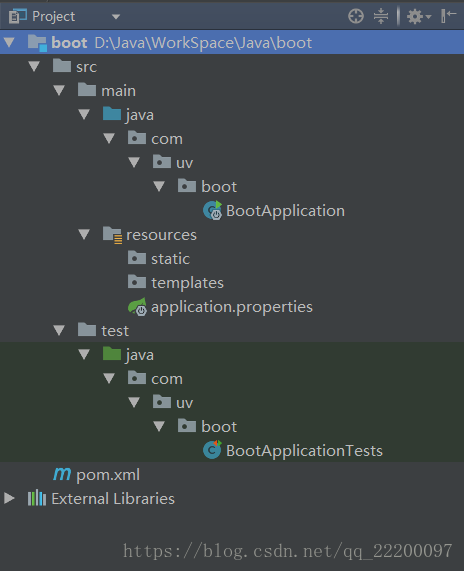464x571 pixels.
Task: Click the boot package icon under main uv
Action: tap(187, 186)
